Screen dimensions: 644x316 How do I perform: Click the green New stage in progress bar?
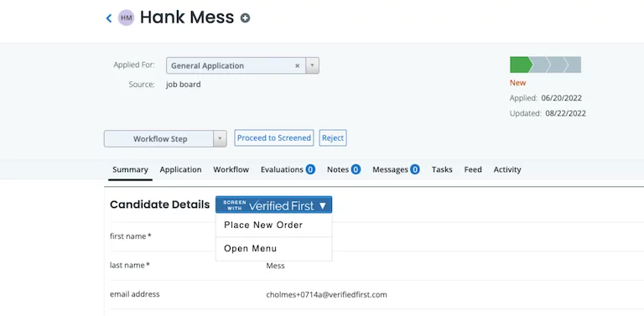521,65
